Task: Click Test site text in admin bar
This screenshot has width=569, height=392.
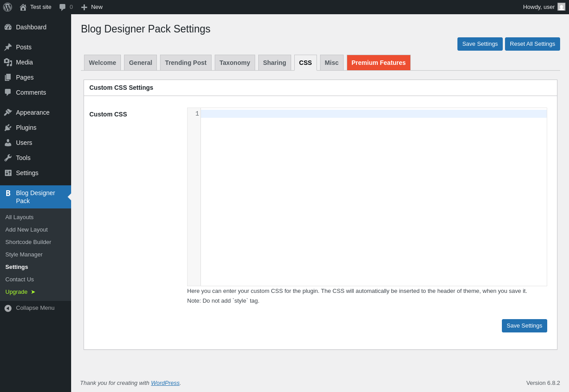Action: 41,7
